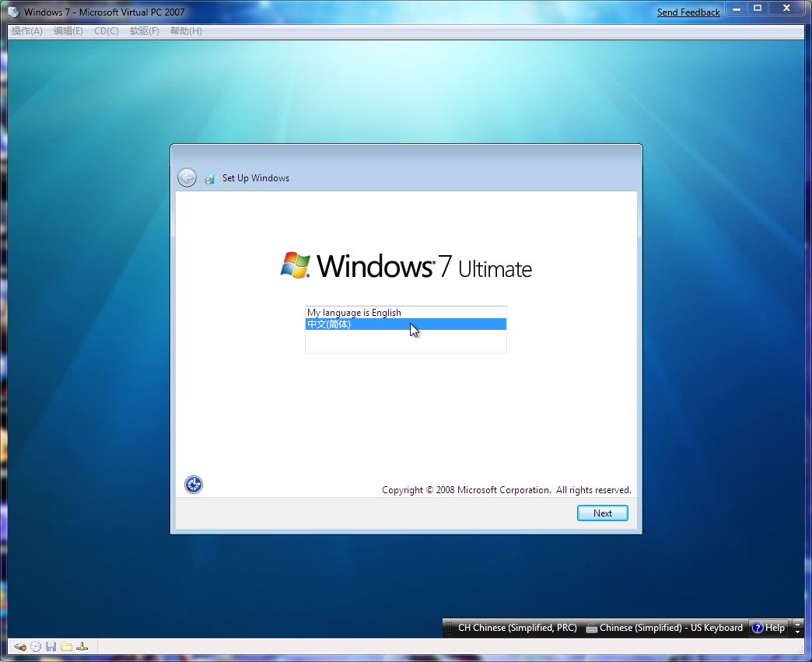
Task: Click the setup wizard icon beside title
Action: click(x=209, y=179)
